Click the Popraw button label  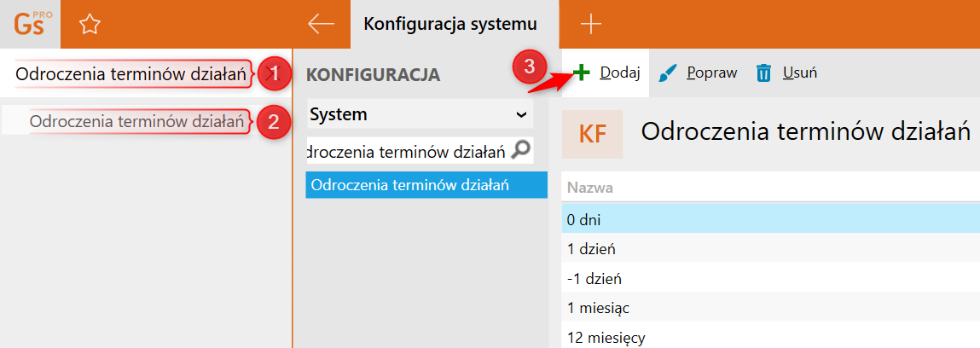click(x=711, y=72)
